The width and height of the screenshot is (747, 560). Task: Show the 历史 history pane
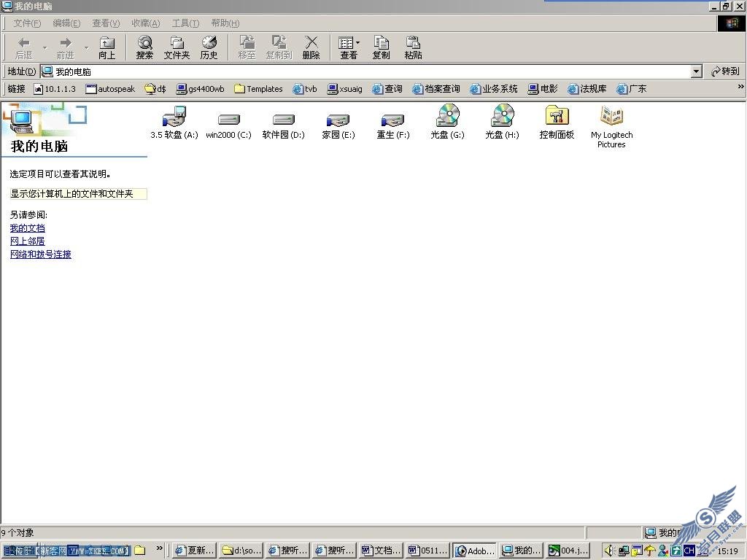coord(209,47)
